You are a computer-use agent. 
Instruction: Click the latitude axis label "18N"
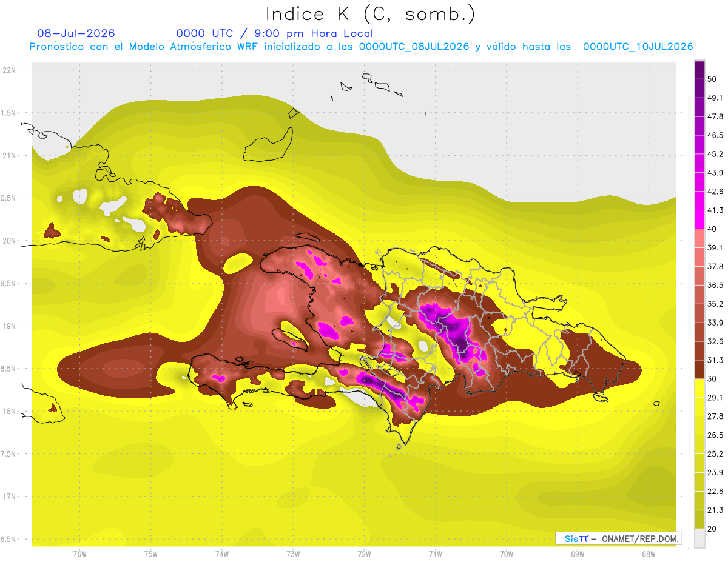(x=10, y=412)
